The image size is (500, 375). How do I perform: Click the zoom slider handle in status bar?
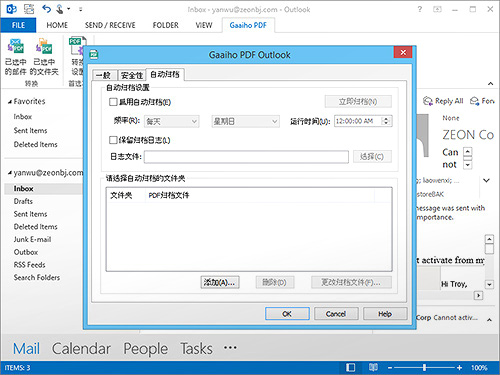(x=424, y=368)
